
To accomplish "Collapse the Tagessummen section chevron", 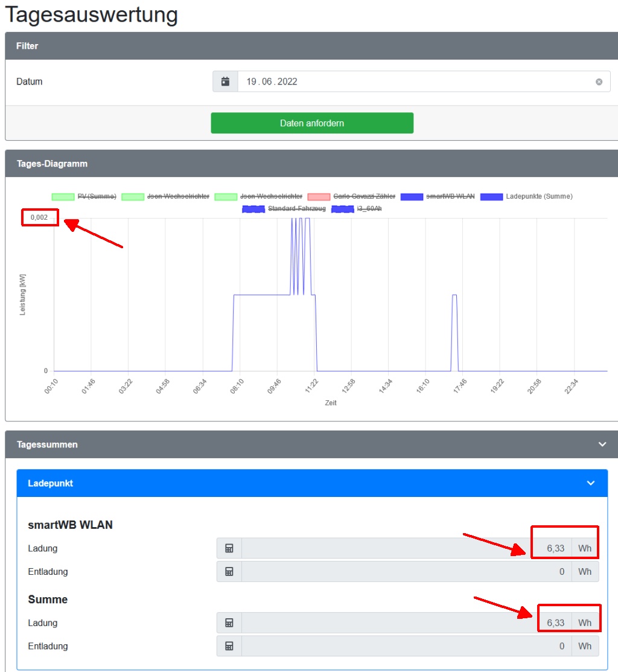I will 602,444.
